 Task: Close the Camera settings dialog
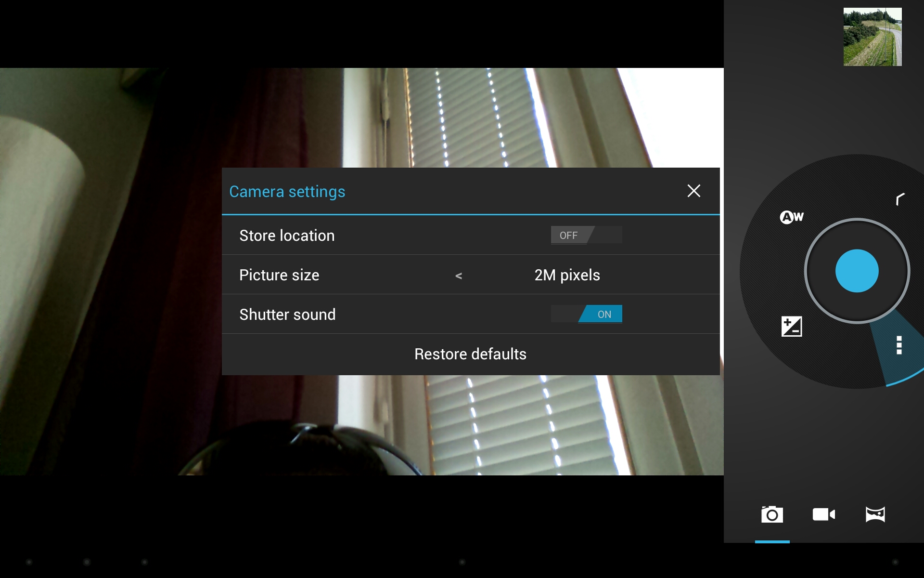693,191
